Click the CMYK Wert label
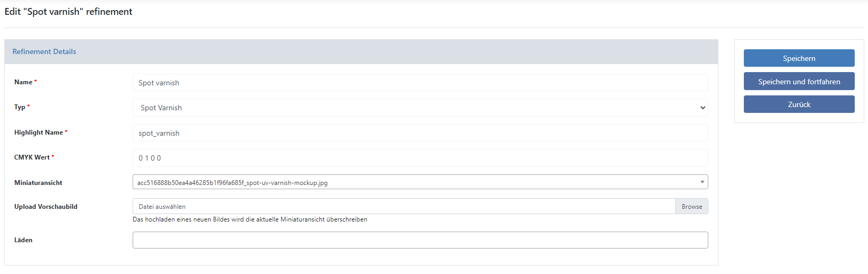The width and height of the screenshot is (868, 274). [32, 157]
